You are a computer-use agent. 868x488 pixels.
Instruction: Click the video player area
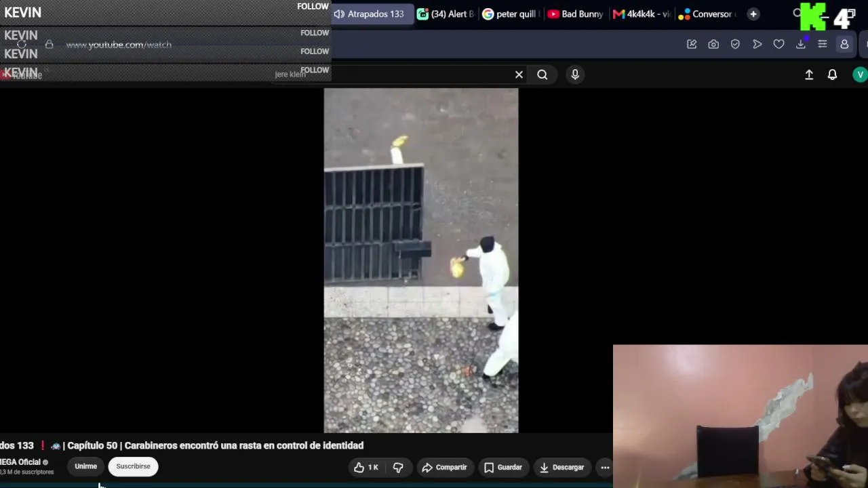coord(420,260)
